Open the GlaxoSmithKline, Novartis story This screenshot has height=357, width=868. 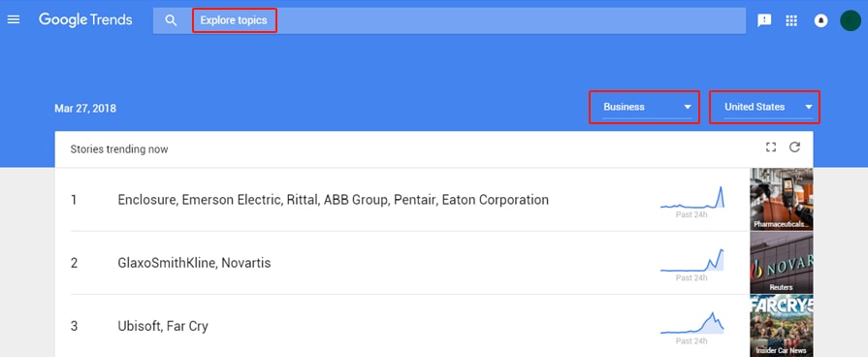[x=194, y=263]
